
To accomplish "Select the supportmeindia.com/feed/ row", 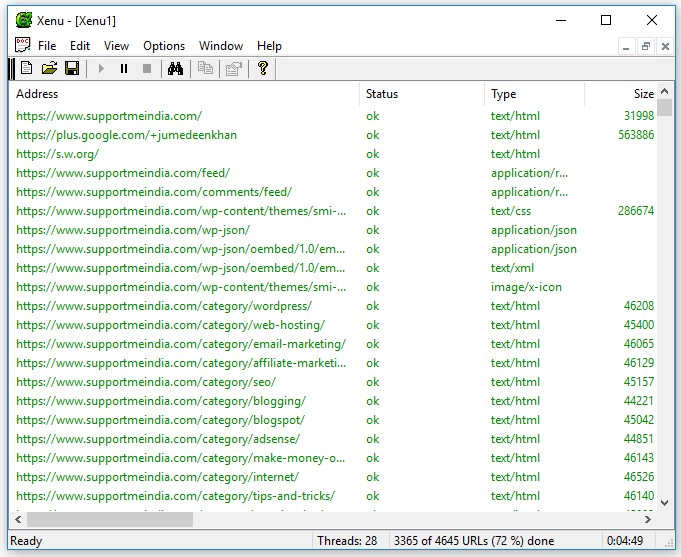I will click(333, 173).
